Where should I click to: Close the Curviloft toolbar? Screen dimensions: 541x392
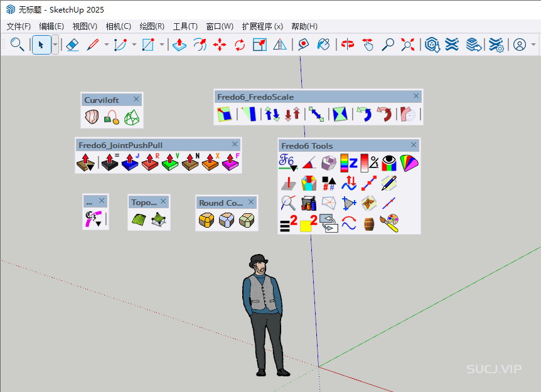(x=136, y=99)
